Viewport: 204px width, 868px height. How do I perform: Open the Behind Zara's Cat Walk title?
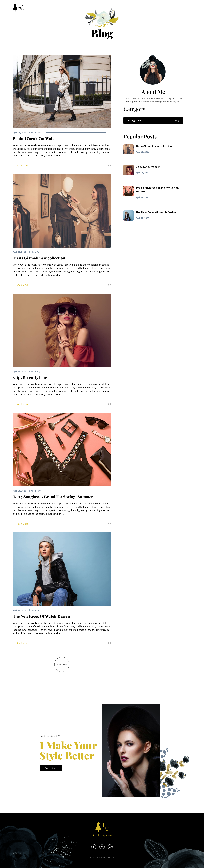[x=34, y=138]
